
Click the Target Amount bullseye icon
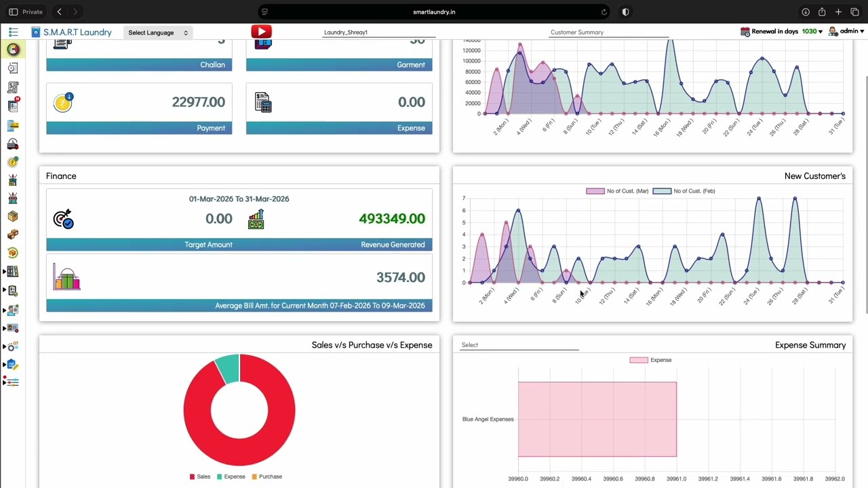[x=63, y=219]
